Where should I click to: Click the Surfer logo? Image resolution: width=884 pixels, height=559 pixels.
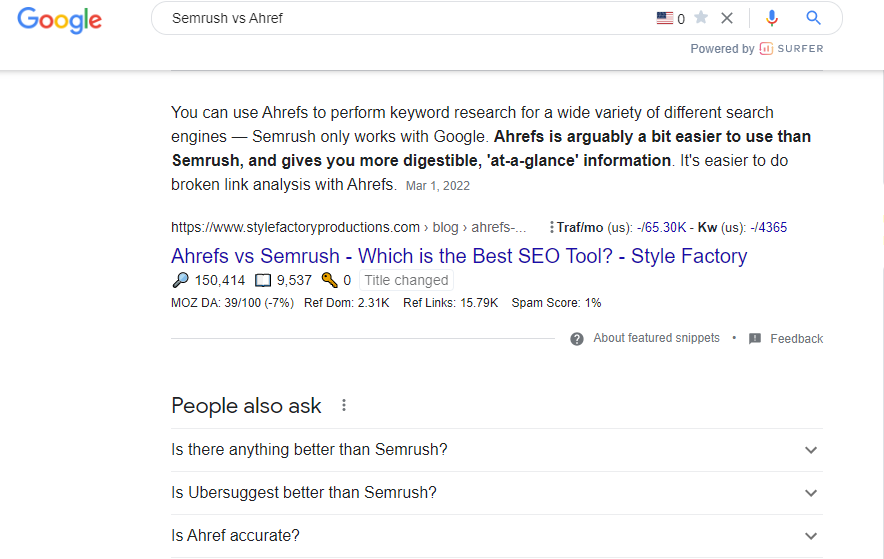[x=791, y=48]
